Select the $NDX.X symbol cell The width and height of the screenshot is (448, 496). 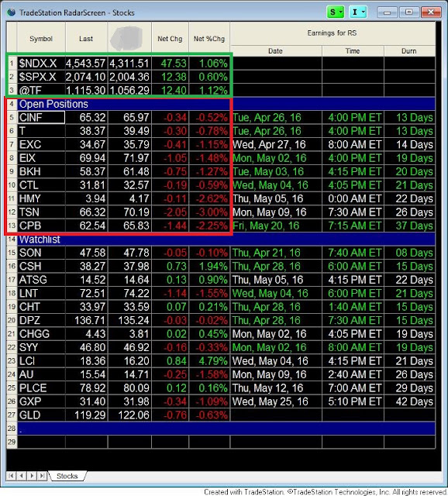41,64
